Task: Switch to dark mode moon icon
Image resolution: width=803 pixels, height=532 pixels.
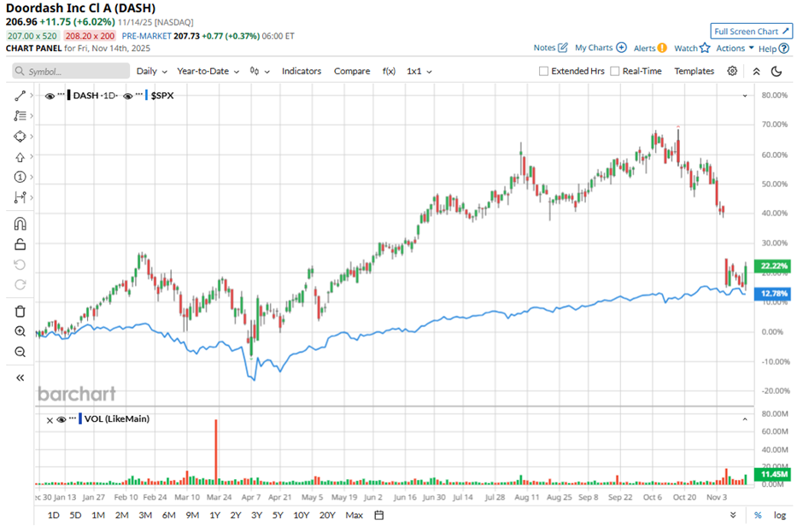Action: click(777, 72)
